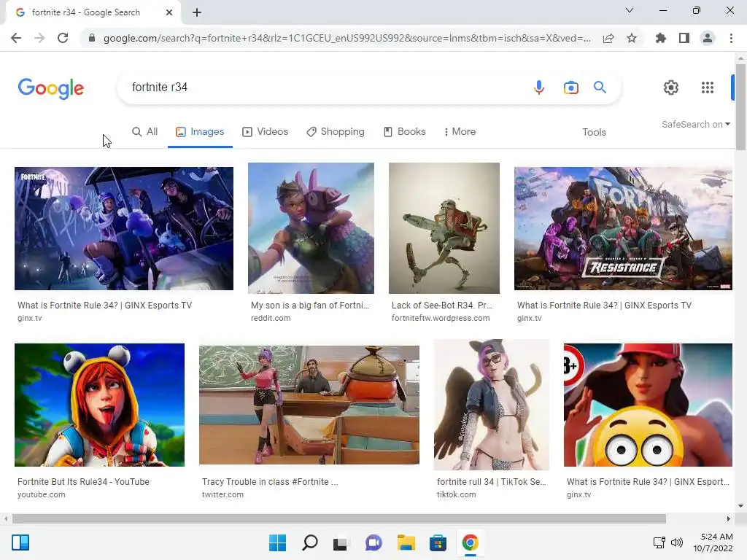Image resolution: width=747 pixels, height=560 pixels.
Task: Click the twitter.com source text
Action: coord(222,495)
